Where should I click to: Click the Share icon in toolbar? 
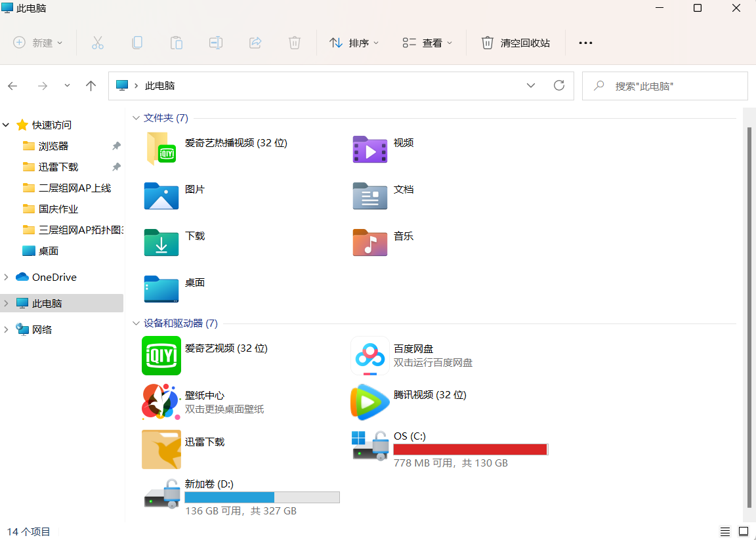click(x=255, y=43)
